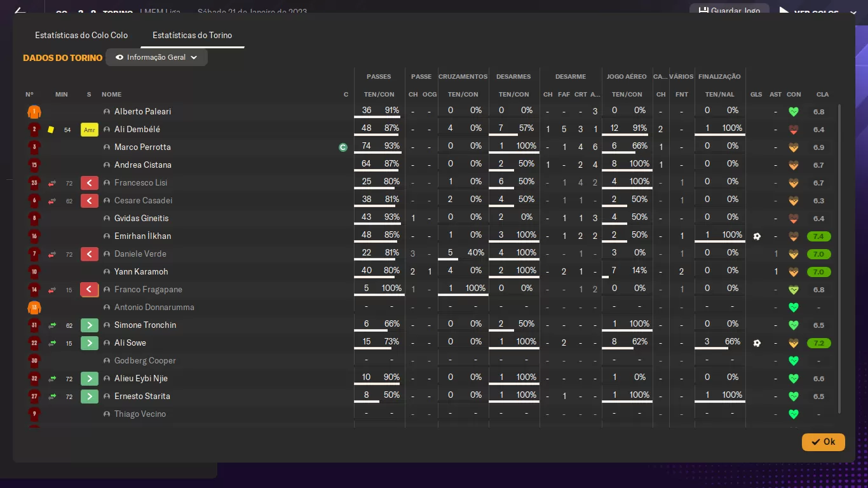This screenshot has width=868, height=488.
Task: Switch to Estatísticas do Colo Colo tab
Action: point(81,35)
